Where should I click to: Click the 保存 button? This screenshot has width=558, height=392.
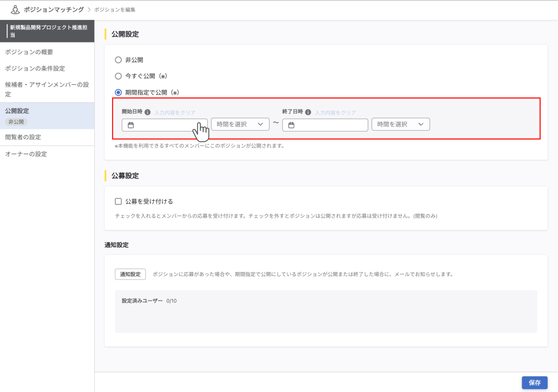[x=534, y=383]
